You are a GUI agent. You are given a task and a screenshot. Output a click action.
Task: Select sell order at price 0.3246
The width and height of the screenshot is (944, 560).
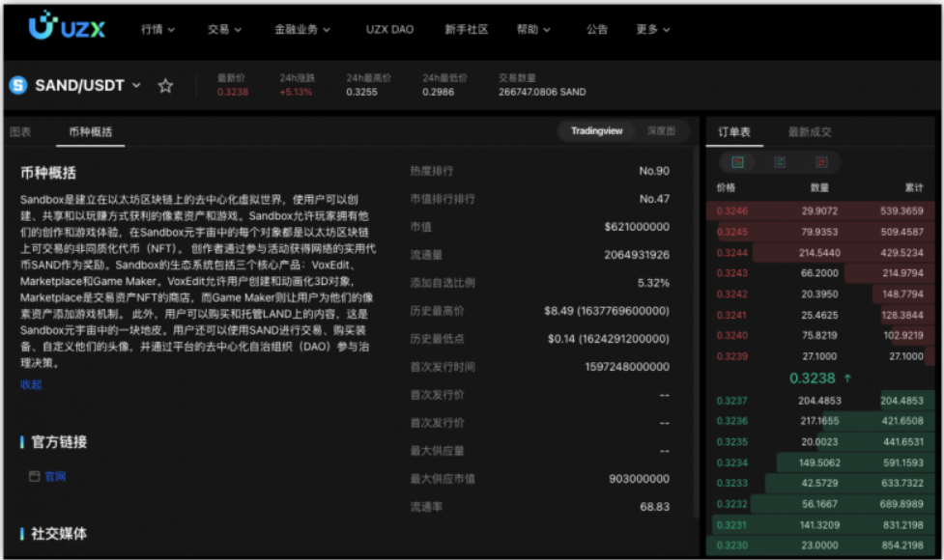pyautogui.click(x=820, y=210)
